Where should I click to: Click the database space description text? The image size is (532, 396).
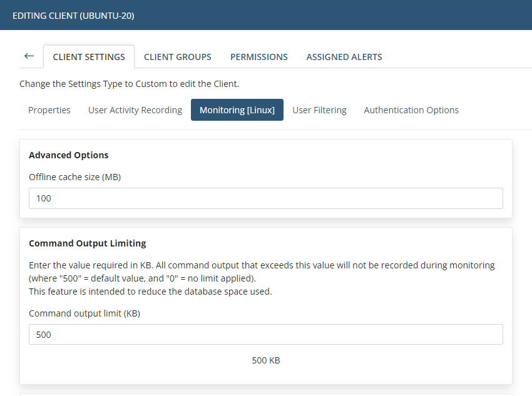[x=150, y=292]
